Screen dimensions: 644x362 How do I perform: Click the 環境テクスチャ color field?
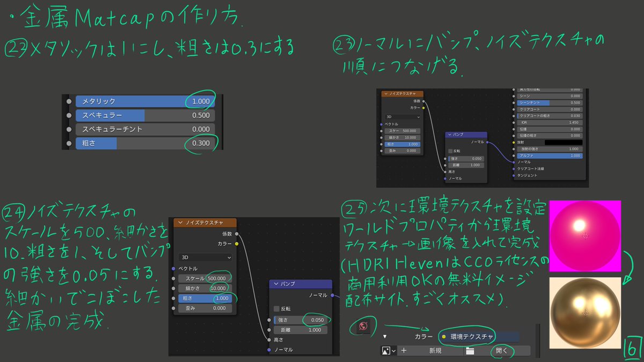pyautogui.click(x=479, y=337)
